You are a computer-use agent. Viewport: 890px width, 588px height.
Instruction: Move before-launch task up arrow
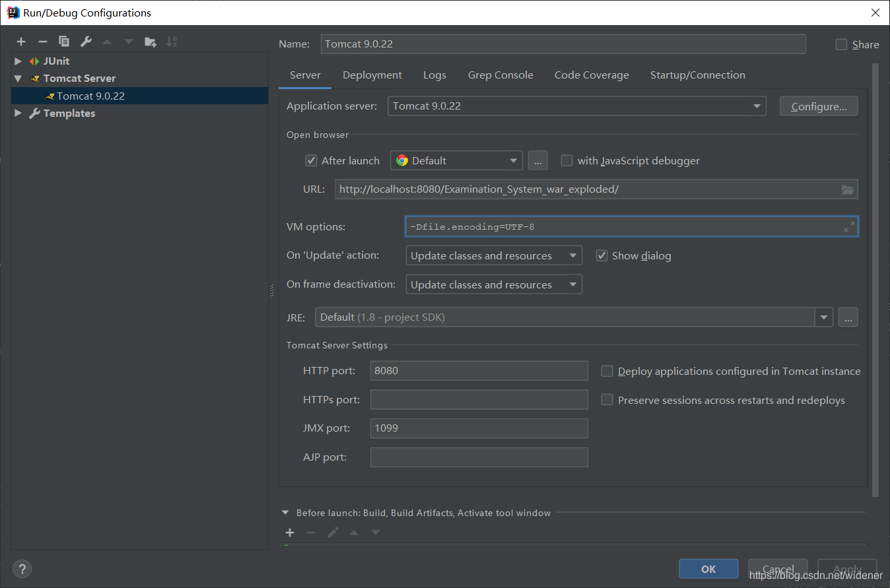point(354,533)
